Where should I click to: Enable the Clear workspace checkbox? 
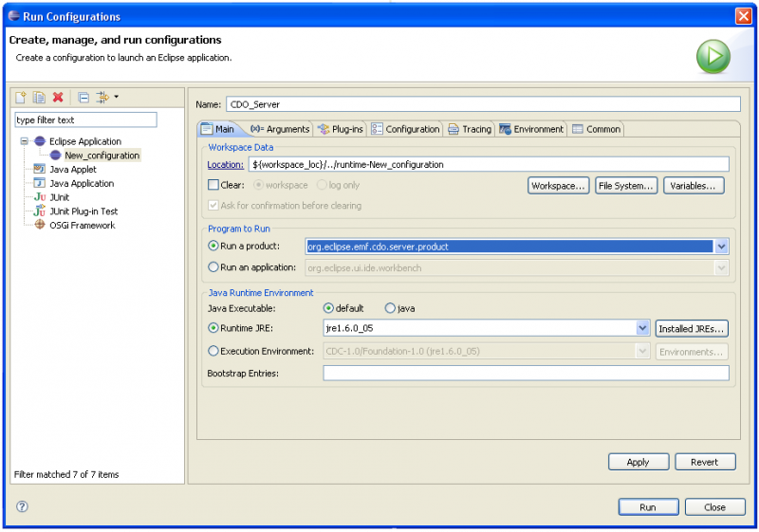(x=213, y=185)
